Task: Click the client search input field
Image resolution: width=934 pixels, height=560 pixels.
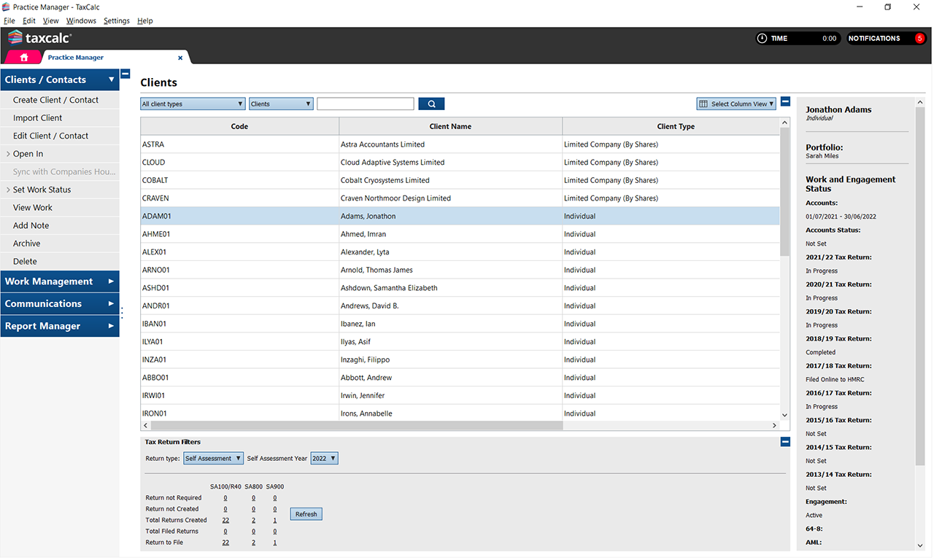Action: point(366,104)
